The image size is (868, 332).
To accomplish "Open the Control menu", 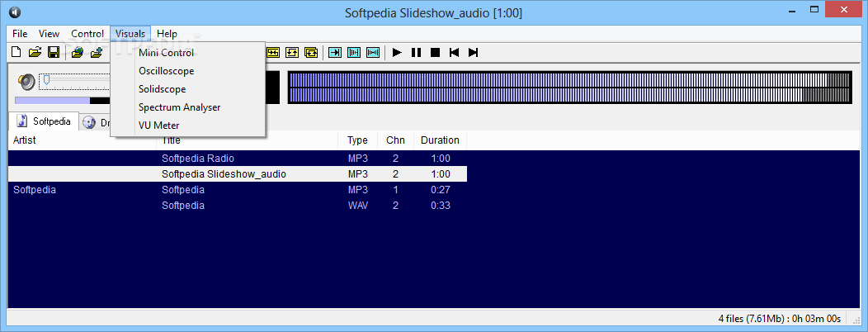I will coord(87,34).
